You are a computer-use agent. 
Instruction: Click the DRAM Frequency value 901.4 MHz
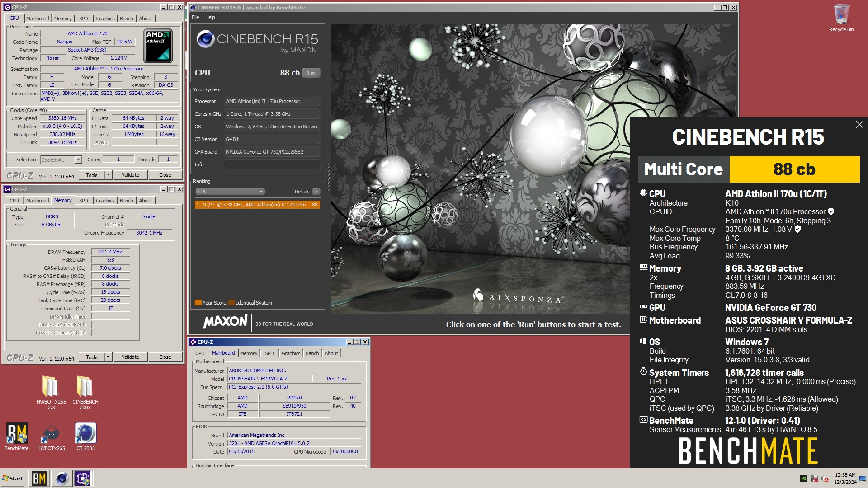coord(110,252)
